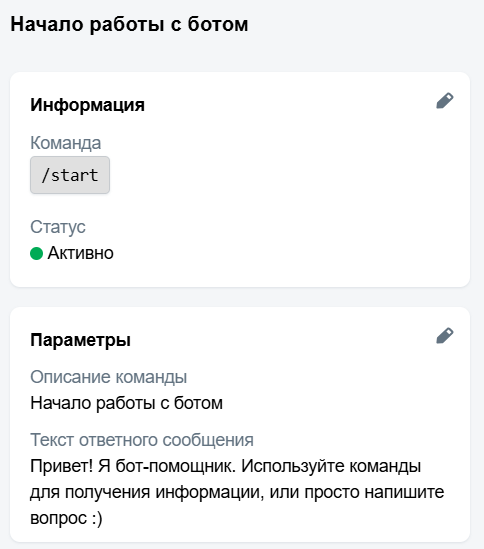Image resolution: width=484 pixels, height=549 pixels.
Task: Click the Описание команды label
Action: point(109,377)
